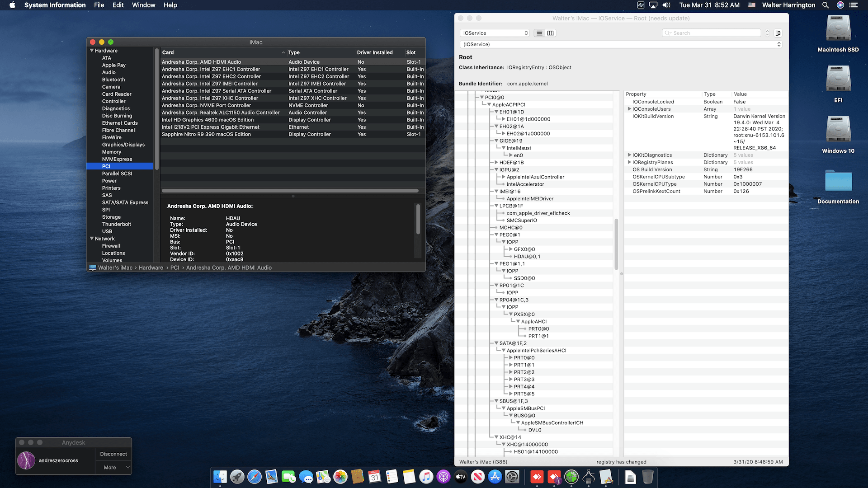Viewport: 868px width, 488px height.
Task: Sort by Driver Installed column header
Action: click(x=380, y=52)
